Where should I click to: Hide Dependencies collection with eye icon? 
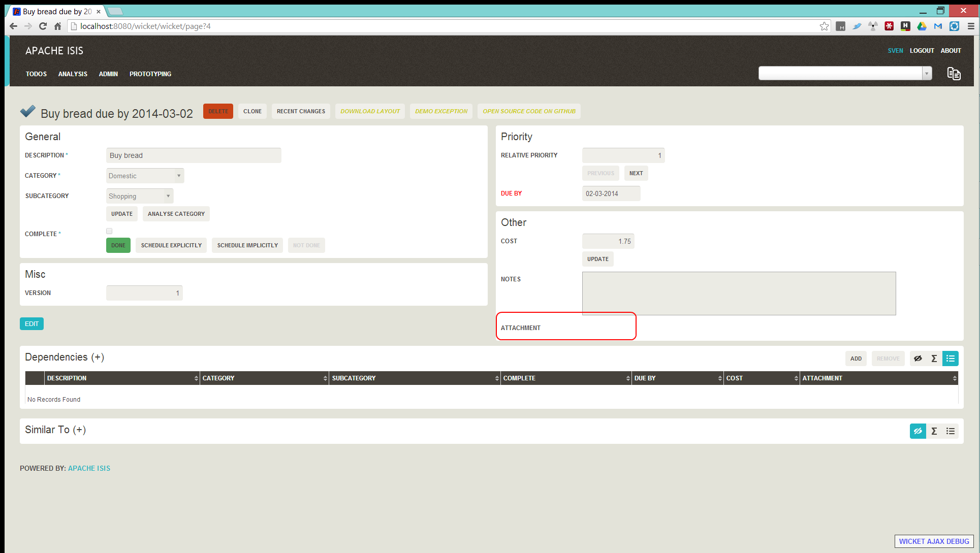(x=918, y=359)
